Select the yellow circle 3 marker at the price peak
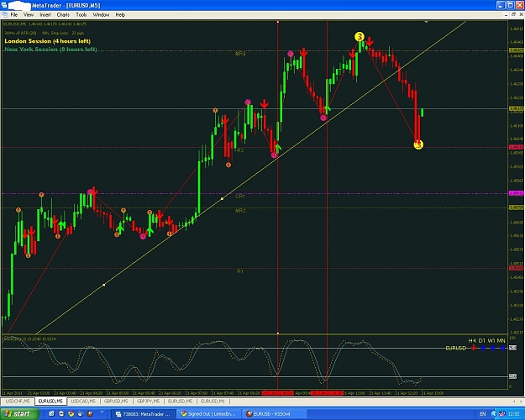525x420 pixels. coord(360,36)
